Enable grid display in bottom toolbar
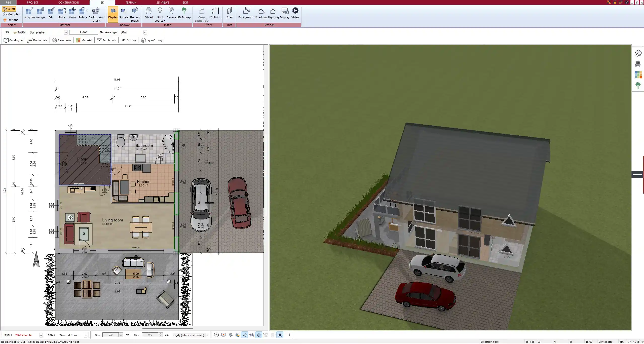 point(273,335)
